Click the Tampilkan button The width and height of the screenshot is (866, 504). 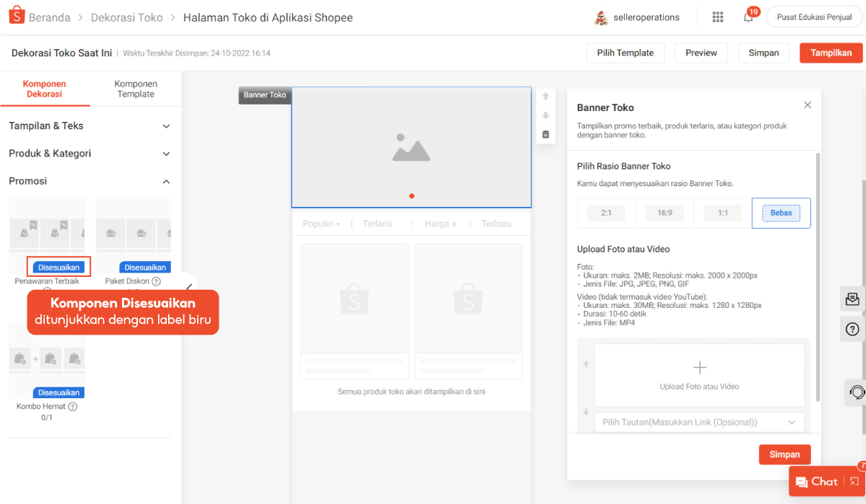pos(831,53)
